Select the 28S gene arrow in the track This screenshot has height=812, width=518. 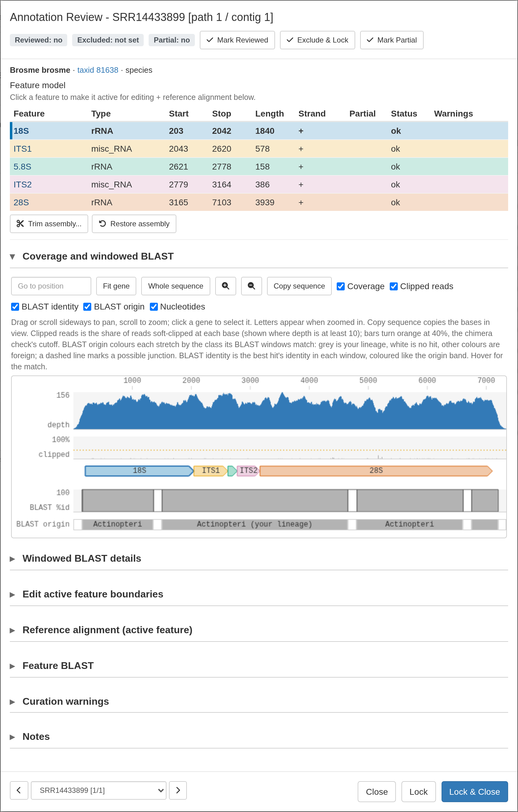click(x=376, y=471)
